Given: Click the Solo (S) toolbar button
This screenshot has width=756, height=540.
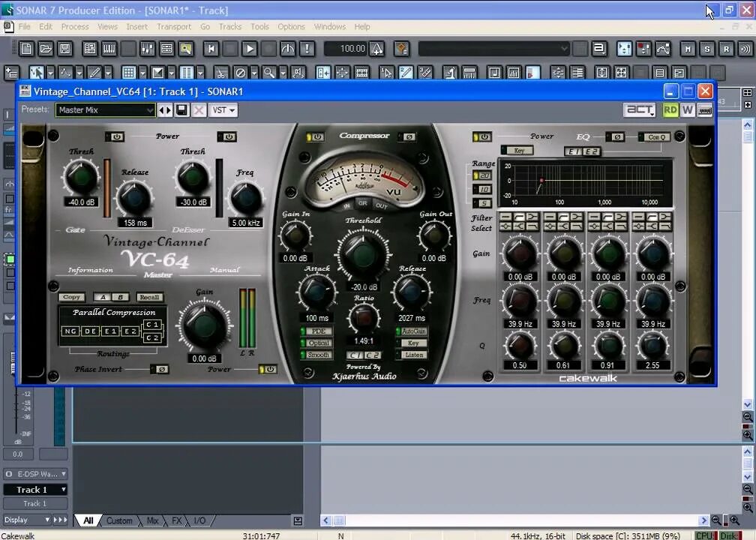Looking at the screenshot, I should (x=707, y=48).
